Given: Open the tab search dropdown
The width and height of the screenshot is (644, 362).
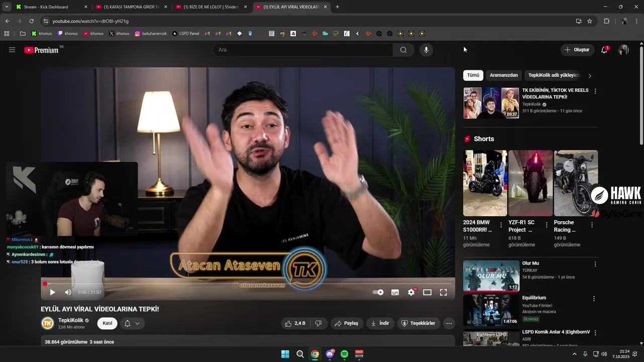Looking at the screenshot, I should click(7, 7).
